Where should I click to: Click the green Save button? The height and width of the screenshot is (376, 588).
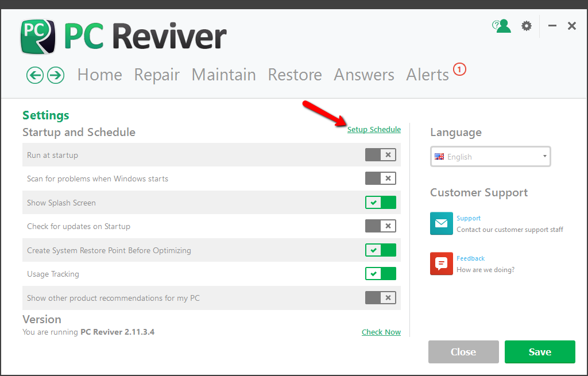pos(540,352)
